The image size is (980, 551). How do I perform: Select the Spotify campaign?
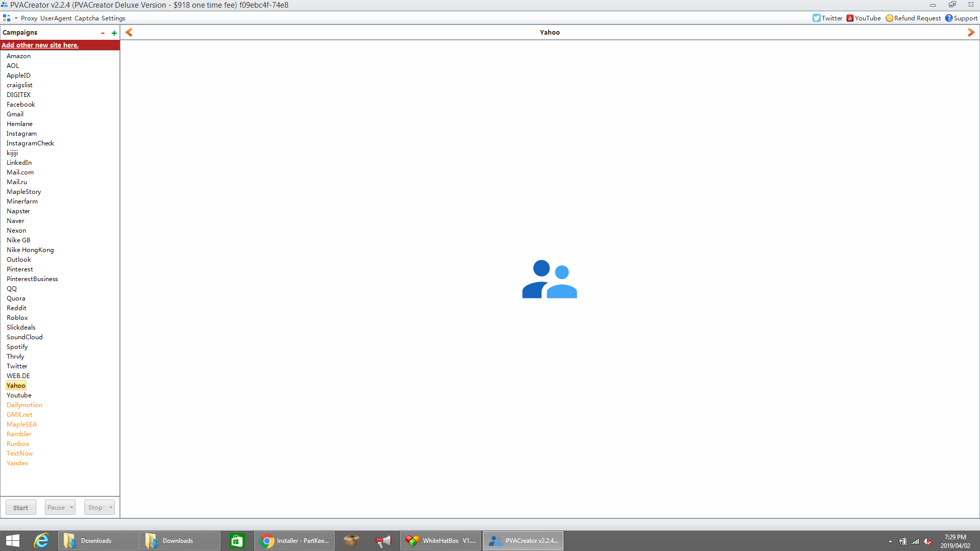(17, 346)
